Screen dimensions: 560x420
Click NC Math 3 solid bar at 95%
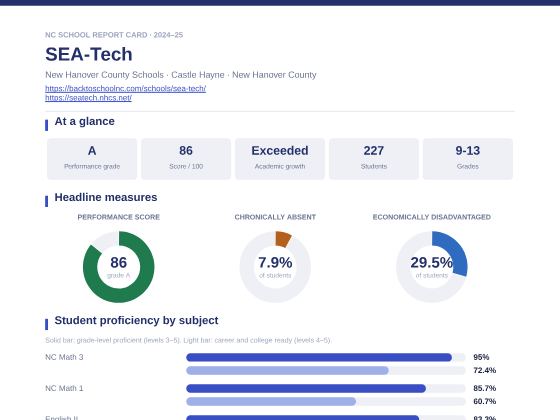pyautogui.click(x=319, y=357)
